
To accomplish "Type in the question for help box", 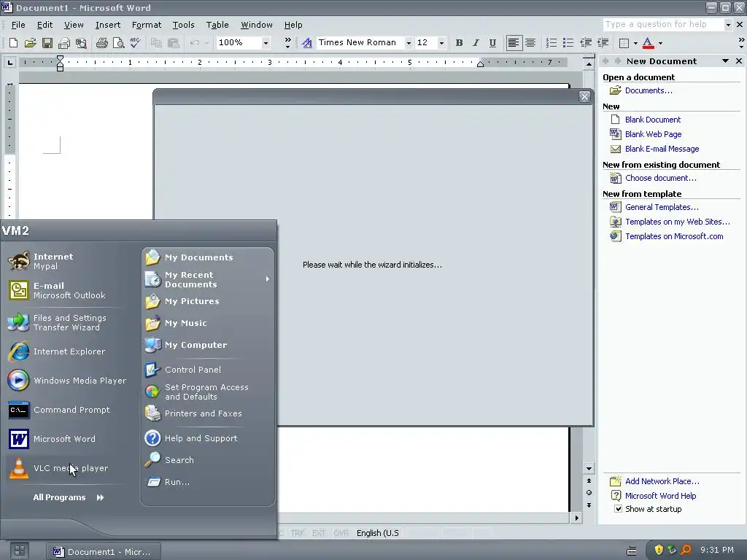I will [662, 24].
